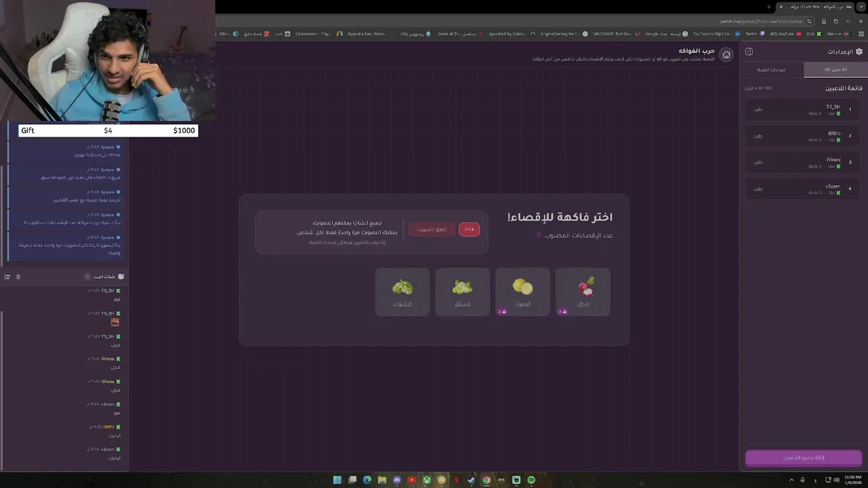This screenshot has width=868, height=488.
Task: Kick player iBR7o with طرد
Action: pyautogui.click(x=757, y=136)
